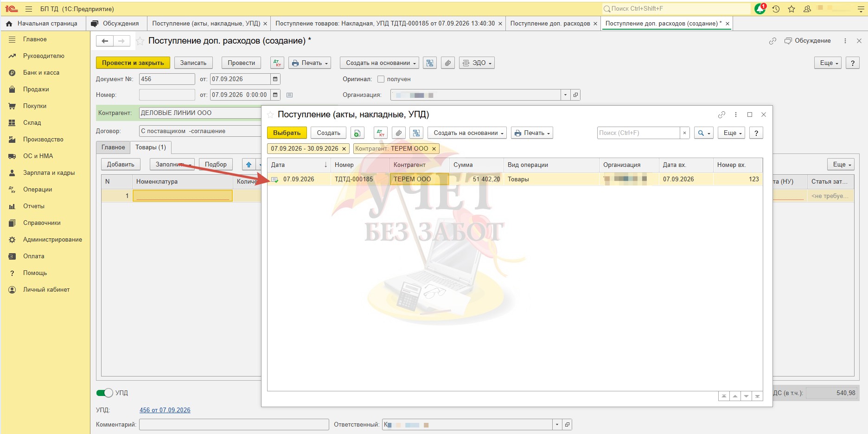Open main hamburger menu next to 1C logo
This screenshot has height=434, width=868.
coord(29,9)
